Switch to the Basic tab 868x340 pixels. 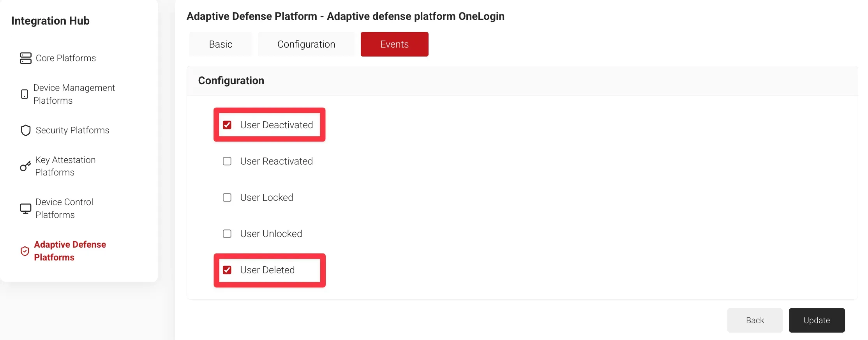point(221,44)
